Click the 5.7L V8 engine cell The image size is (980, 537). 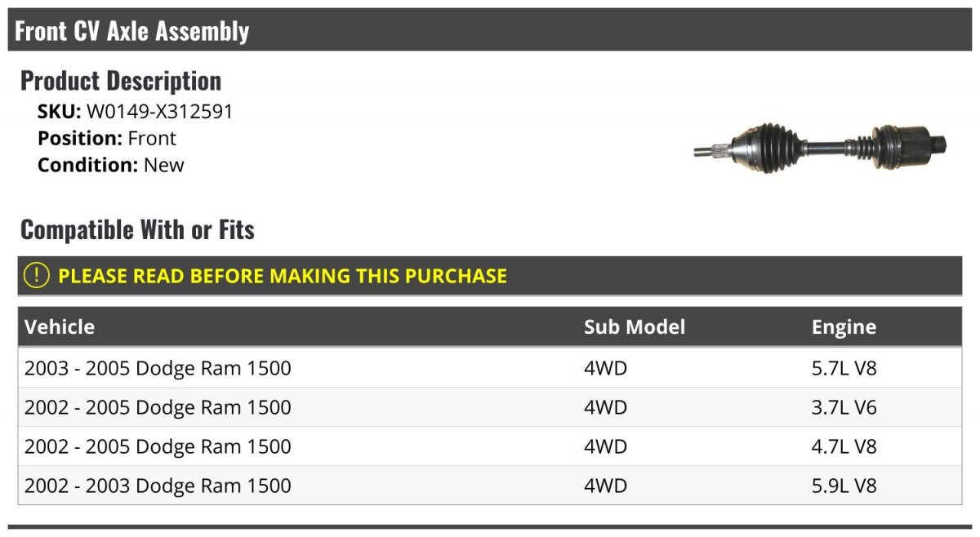(x=844, y=368)
